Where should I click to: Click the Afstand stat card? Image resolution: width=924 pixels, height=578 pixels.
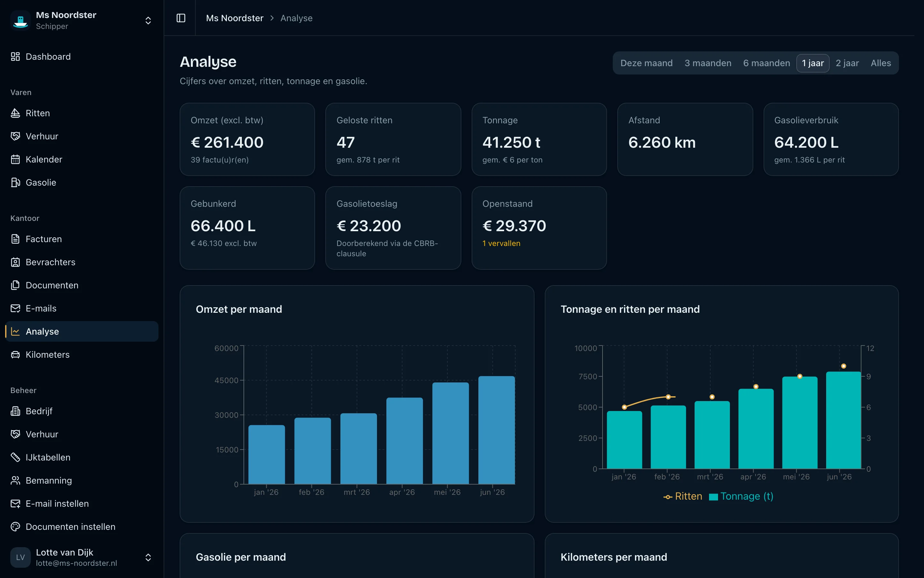pyautogui.click(x=685, y=139)
